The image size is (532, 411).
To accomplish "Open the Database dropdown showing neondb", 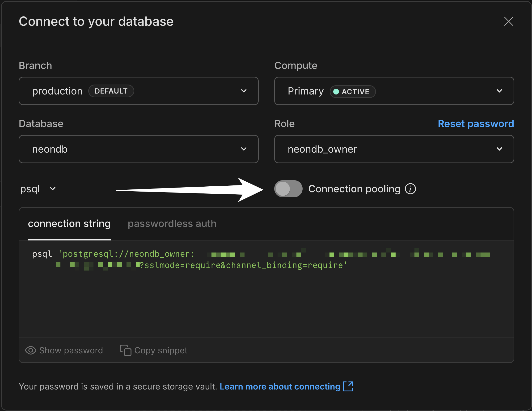I will (x=139, y=149).
